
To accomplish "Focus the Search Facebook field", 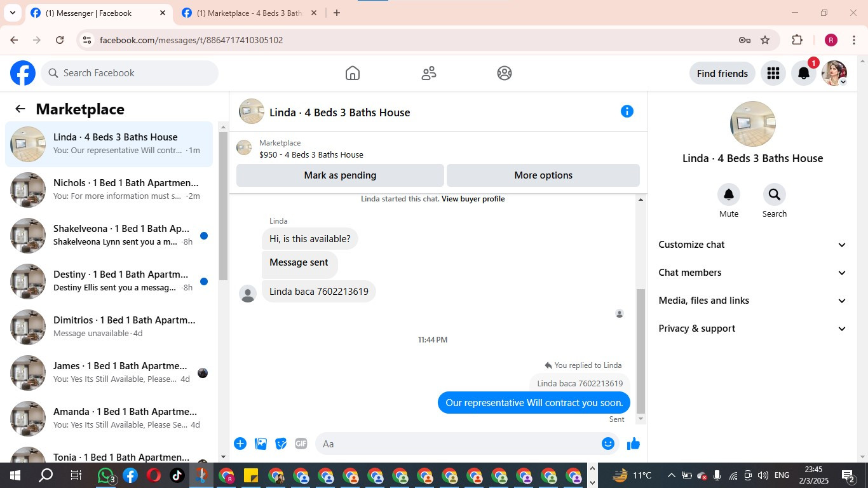I will coord(130,73).
